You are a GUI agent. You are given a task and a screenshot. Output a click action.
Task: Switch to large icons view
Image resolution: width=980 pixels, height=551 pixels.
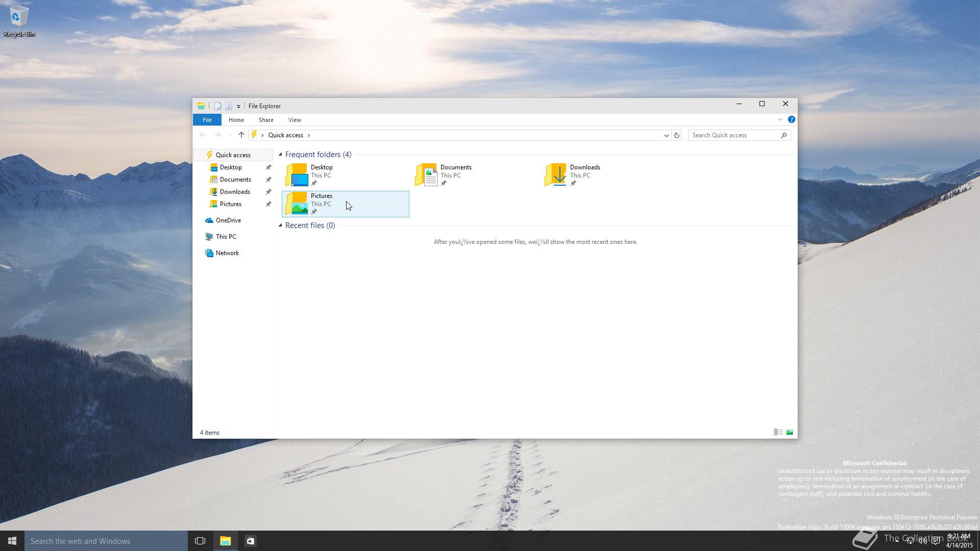click(x=790, y=432)
